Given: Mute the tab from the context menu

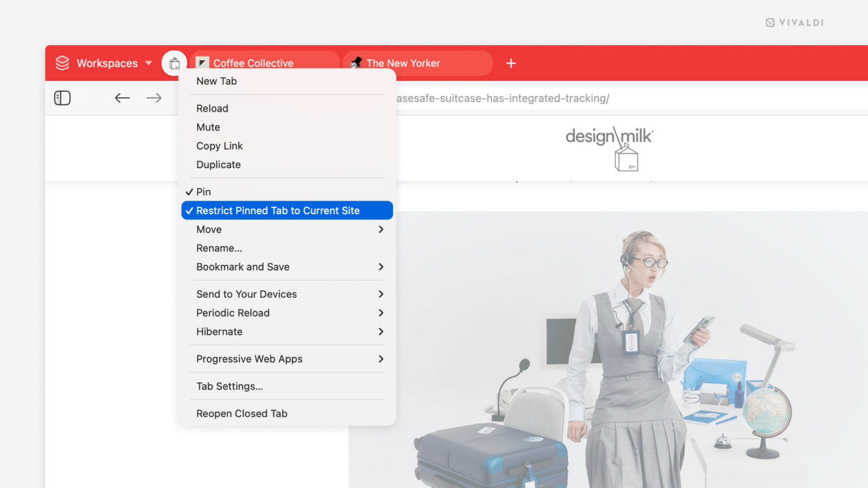Looking at the screenshot, I should click(208, 127).
